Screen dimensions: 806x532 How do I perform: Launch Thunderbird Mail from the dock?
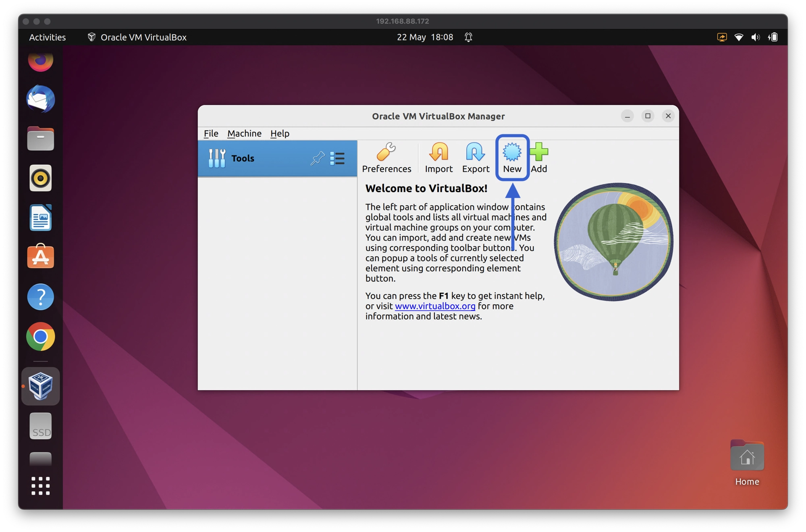(x=40, y=99)
